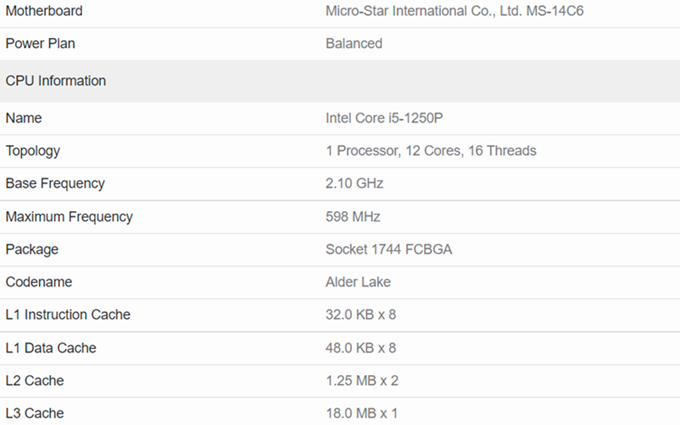
Task: Click the Codename row label
Action: coord(39,282)
